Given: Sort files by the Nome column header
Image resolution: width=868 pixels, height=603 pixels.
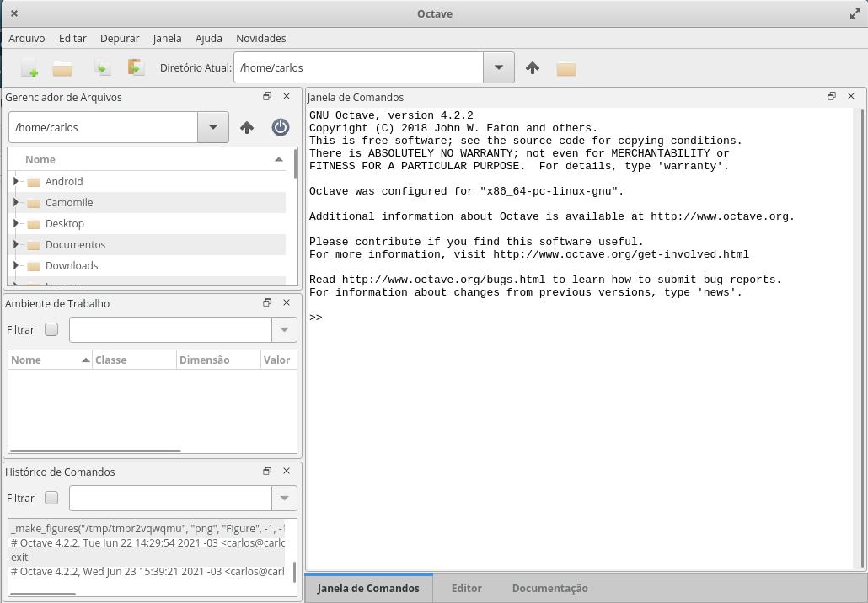Looking at the screenshot, I should pyautogui.click(x=147, y=159).
